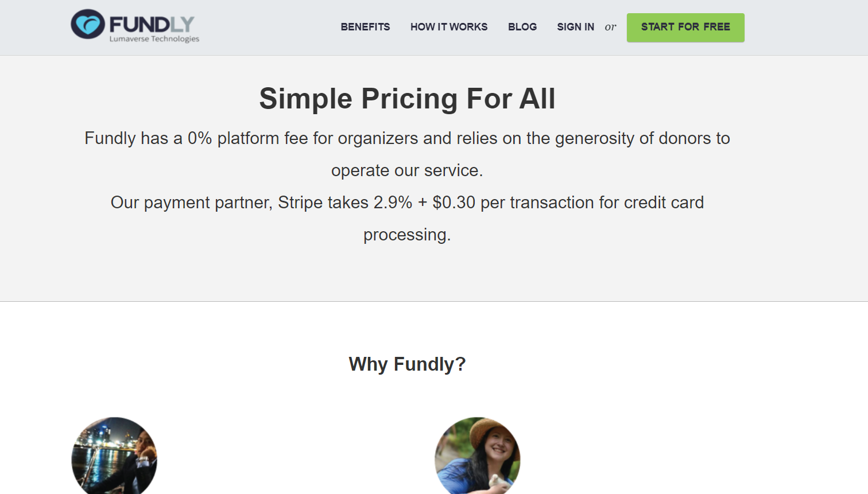Open the Benefits menu item
The image size is (868, 494).
(x=365, y=27)
